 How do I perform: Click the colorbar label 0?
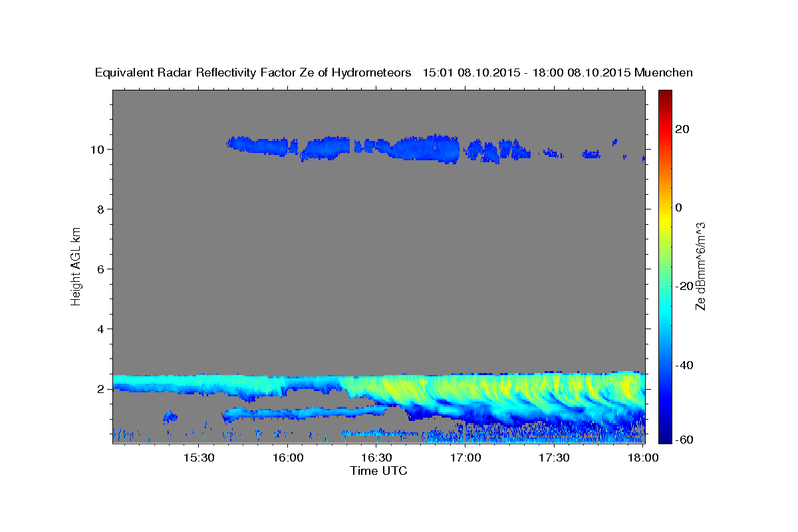click(679, 207)
